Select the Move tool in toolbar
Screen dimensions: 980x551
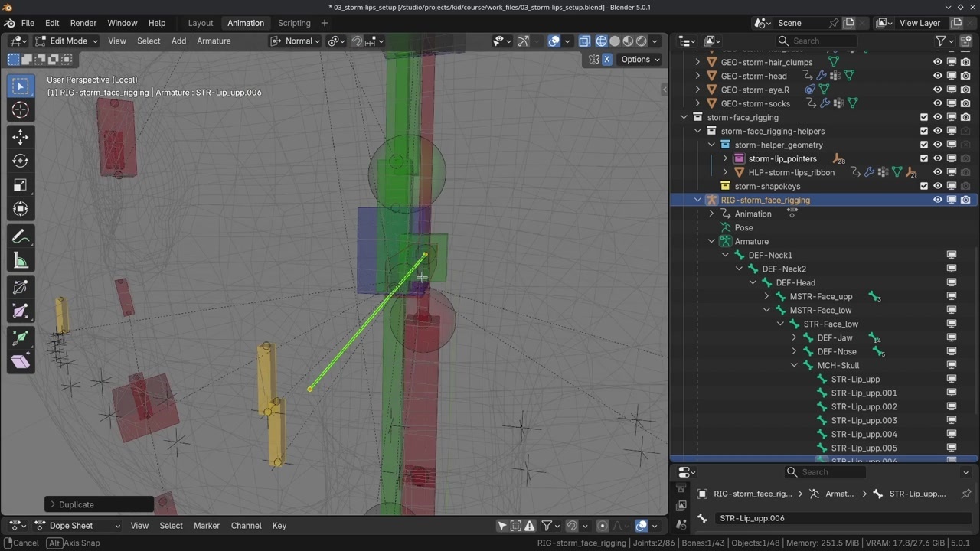[21, 137]
